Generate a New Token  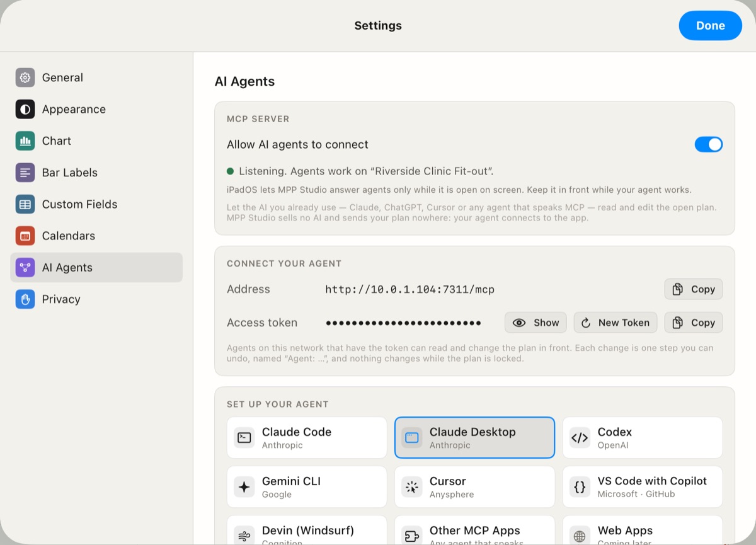click(x=615, y=323)
